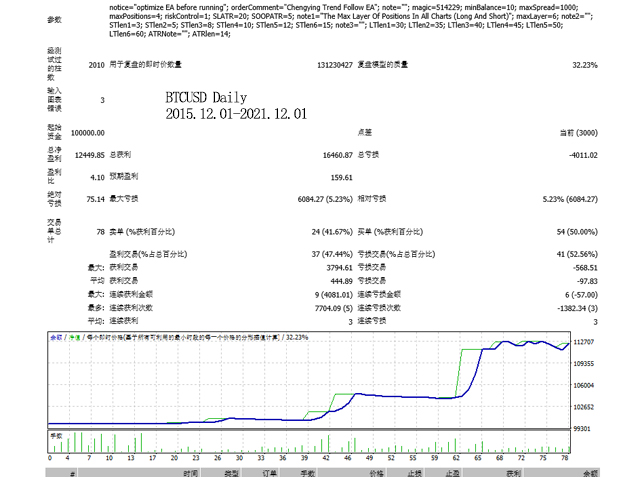Viewport: 640px width, 480px height.
Task: Select gross profit value 16460.87
Action: click(337, 155)
